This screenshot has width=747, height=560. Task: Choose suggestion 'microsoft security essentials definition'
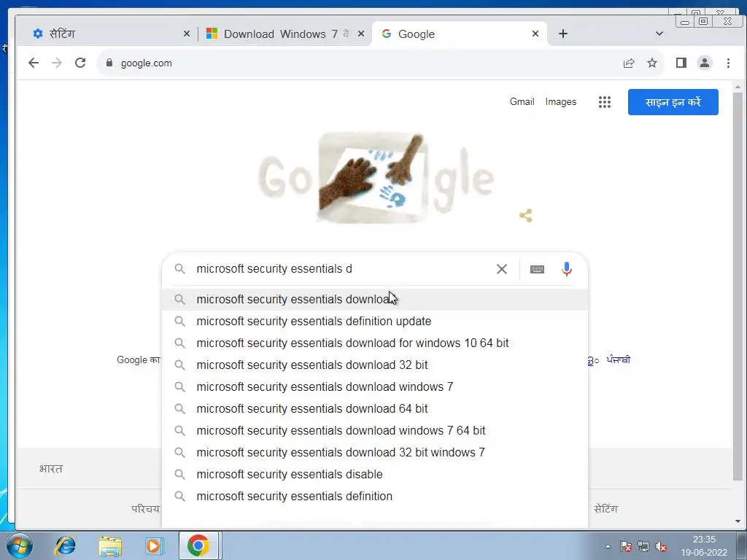point(374,497)
